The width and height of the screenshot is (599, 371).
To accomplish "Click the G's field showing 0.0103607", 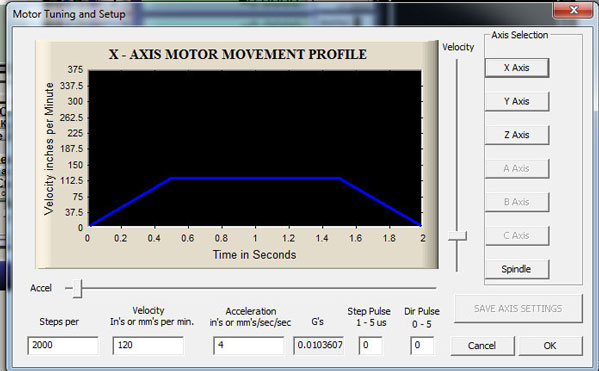I will pyautogui.click(x=319, y=345).
